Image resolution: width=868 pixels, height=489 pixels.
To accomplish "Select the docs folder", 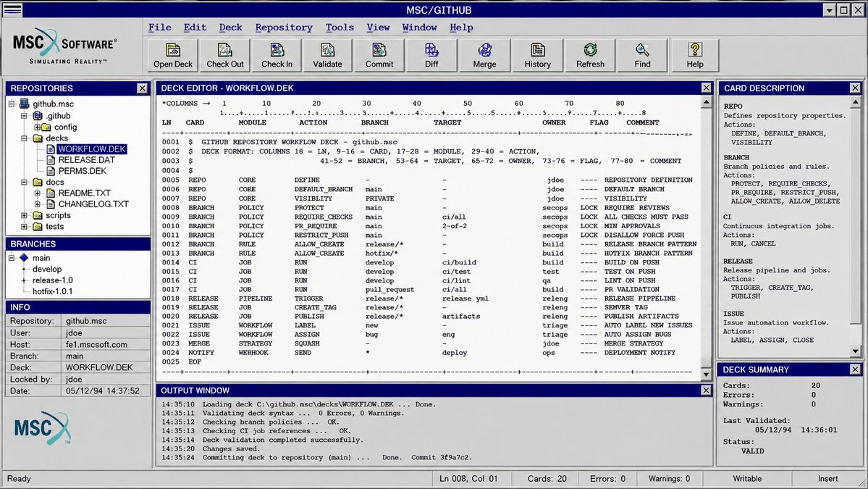I will 55,182.
